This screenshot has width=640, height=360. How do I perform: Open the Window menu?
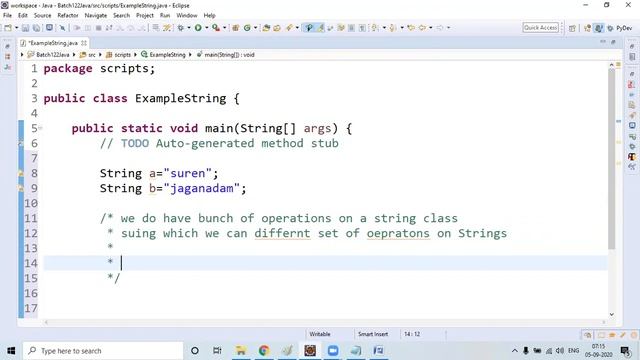187,15
